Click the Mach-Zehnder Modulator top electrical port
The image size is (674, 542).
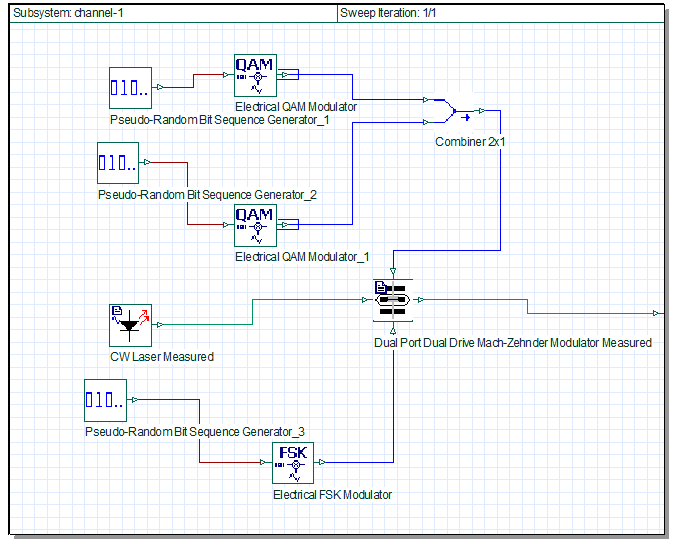(393, 271)
